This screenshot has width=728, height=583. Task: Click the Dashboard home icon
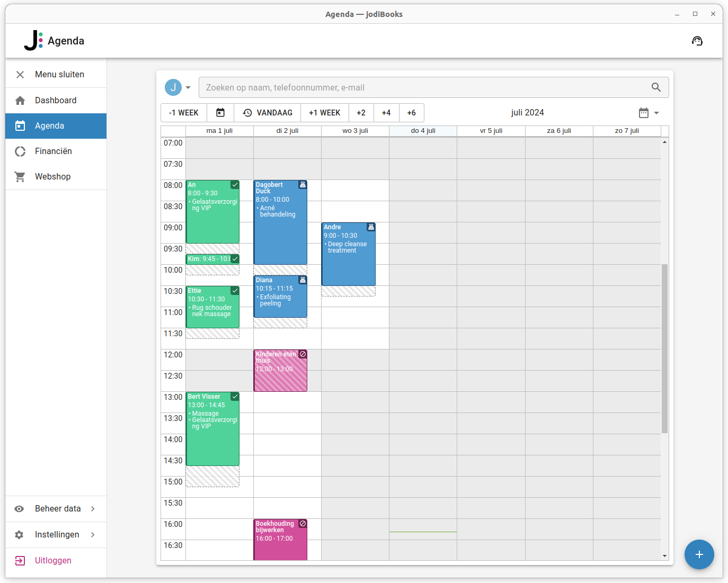coord(20,101)
